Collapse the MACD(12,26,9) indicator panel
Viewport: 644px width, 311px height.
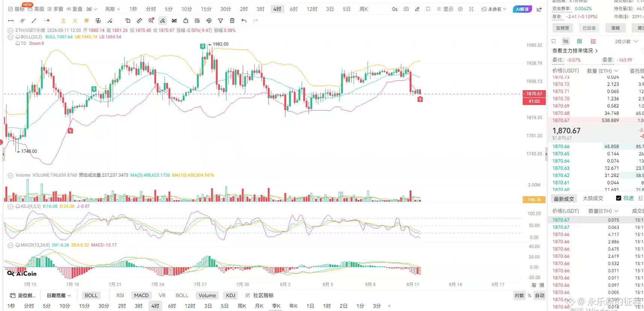coord(11,245)
